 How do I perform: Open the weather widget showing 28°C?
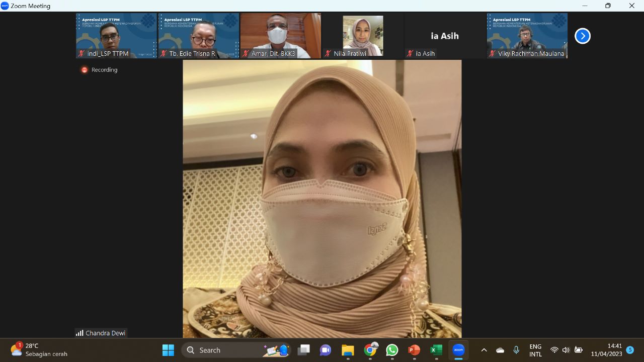tap(39, 350)
